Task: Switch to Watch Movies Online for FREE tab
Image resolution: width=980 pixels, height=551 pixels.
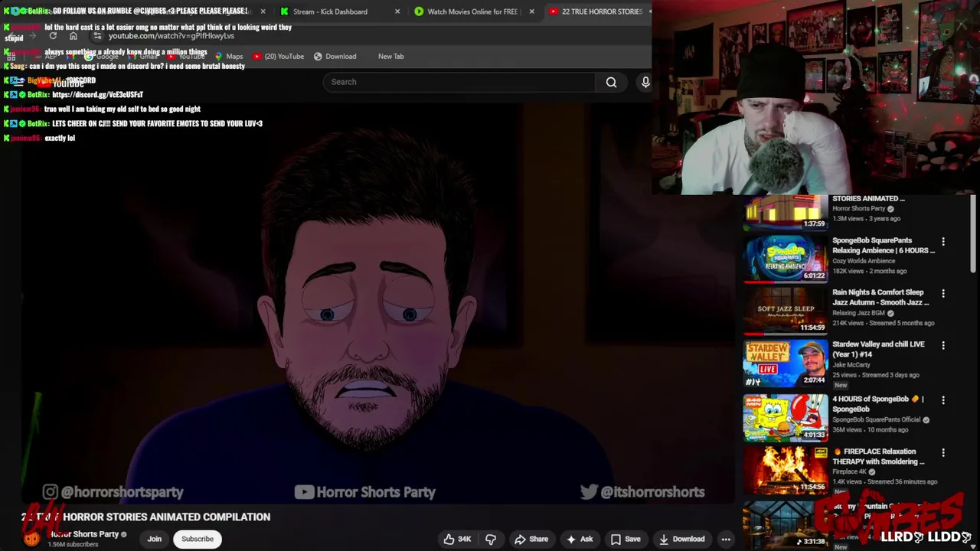Action: click(472, 11)
